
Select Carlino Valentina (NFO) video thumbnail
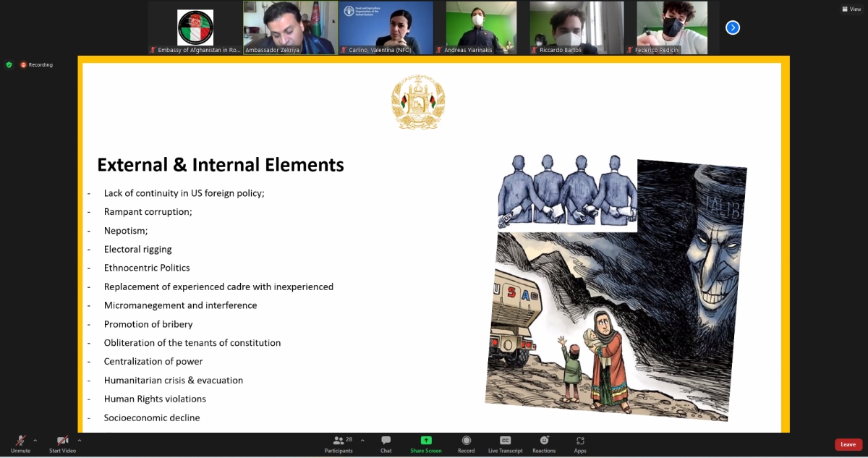[386, 27]
